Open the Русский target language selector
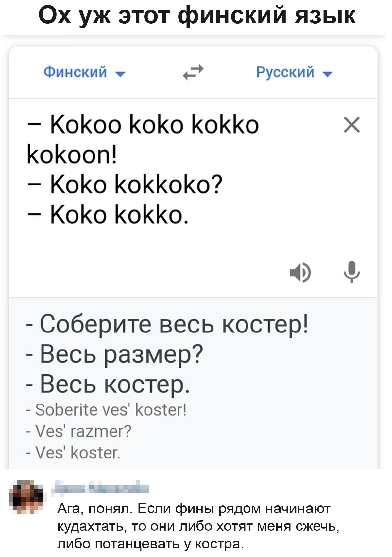The width and height of the screenshot is (392, 557). (x=285, y=72)
